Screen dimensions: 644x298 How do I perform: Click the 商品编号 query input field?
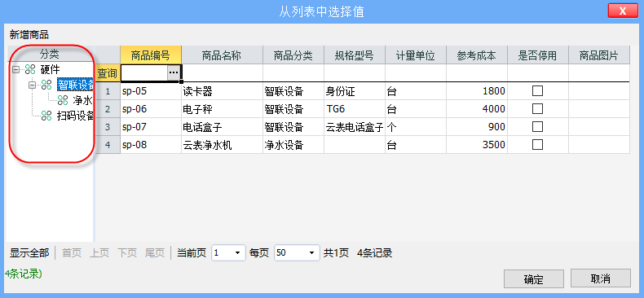click(x=144, y=72)
